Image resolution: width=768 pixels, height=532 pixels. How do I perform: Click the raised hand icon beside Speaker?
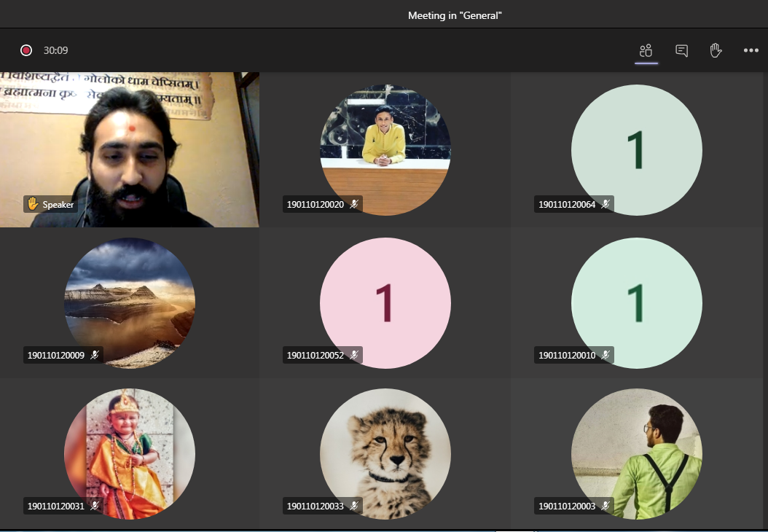(x=33, y=204)
